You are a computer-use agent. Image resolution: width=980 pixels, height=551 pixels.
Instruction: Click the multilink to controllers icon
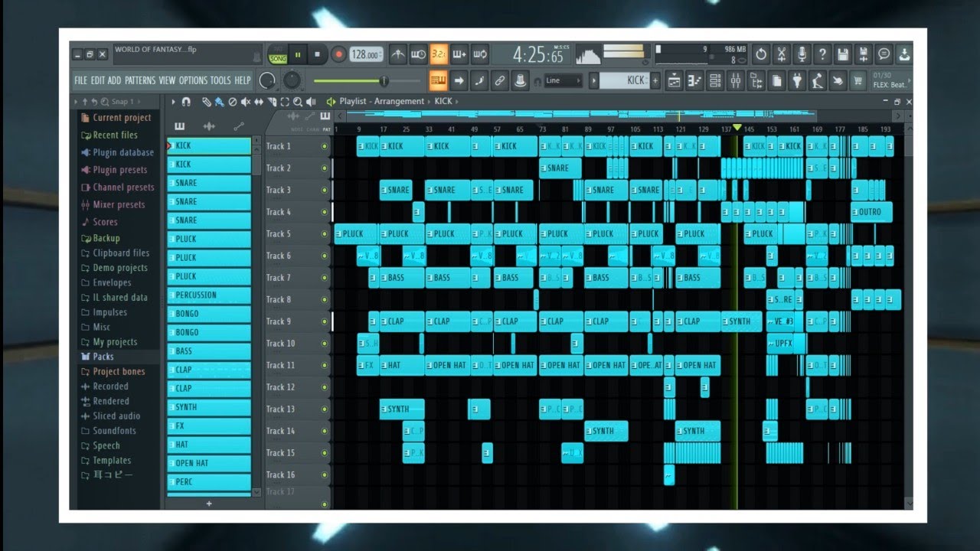500,80
